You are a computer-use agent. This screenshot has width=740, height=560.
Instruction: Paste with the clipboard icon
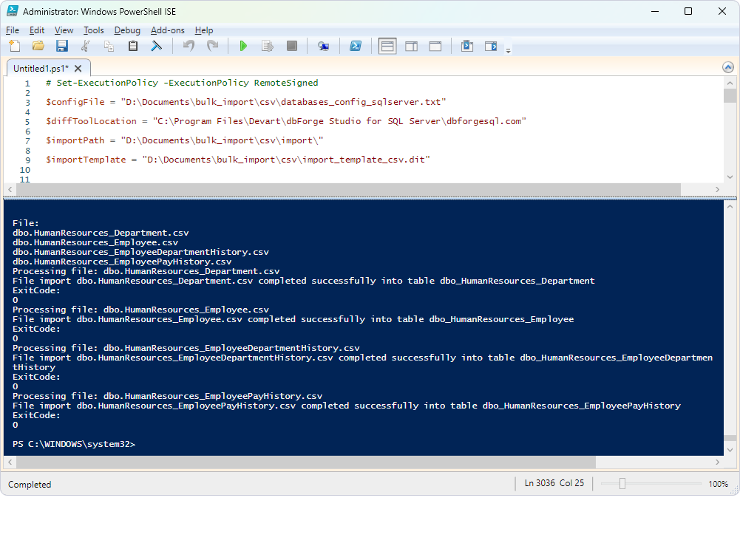pos(133,47)
